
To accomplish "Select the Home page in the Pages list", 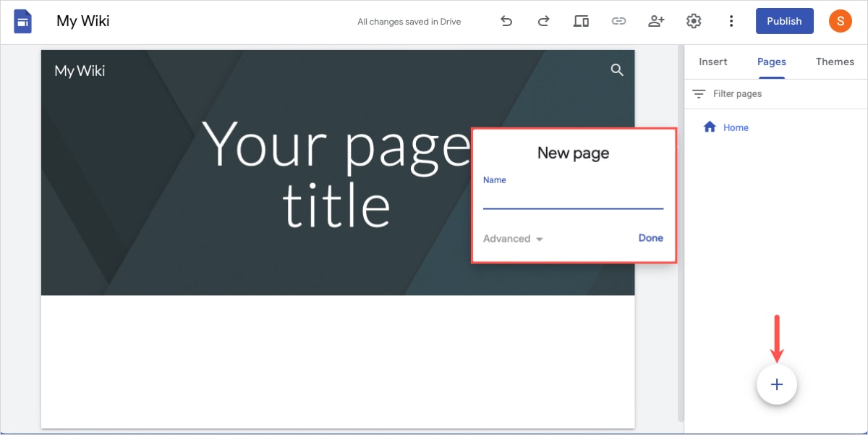I will click(736, 127).
